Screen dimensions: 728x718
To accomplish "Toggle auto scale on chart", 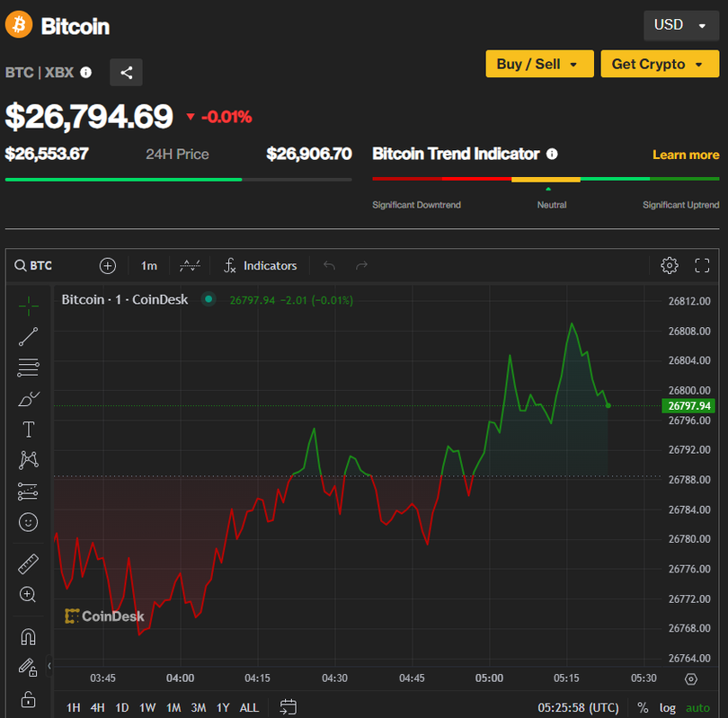I will [x=697, y=707].
